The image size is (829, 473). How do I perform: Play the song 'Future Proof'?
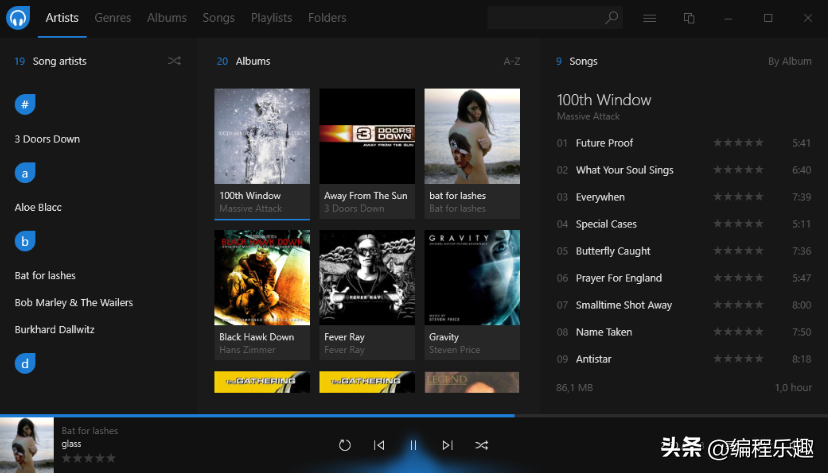(x=604, y=143)
